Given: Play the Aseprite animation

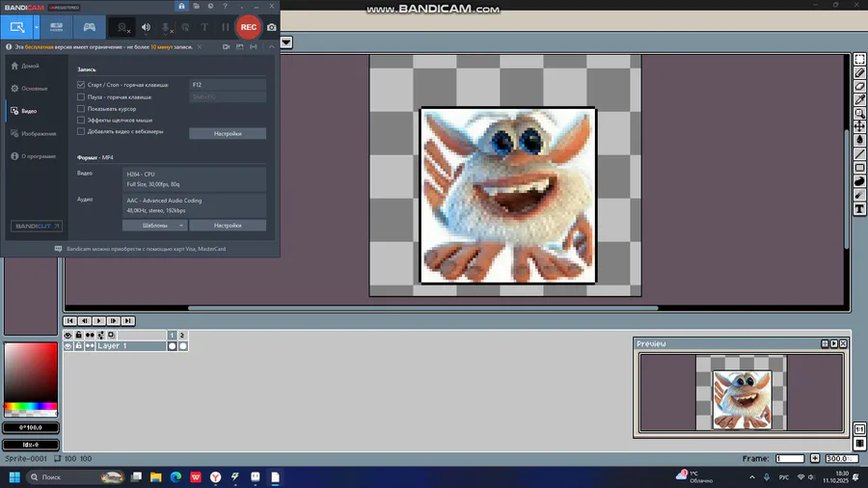Looking at the screenshot, I should 98,321.
